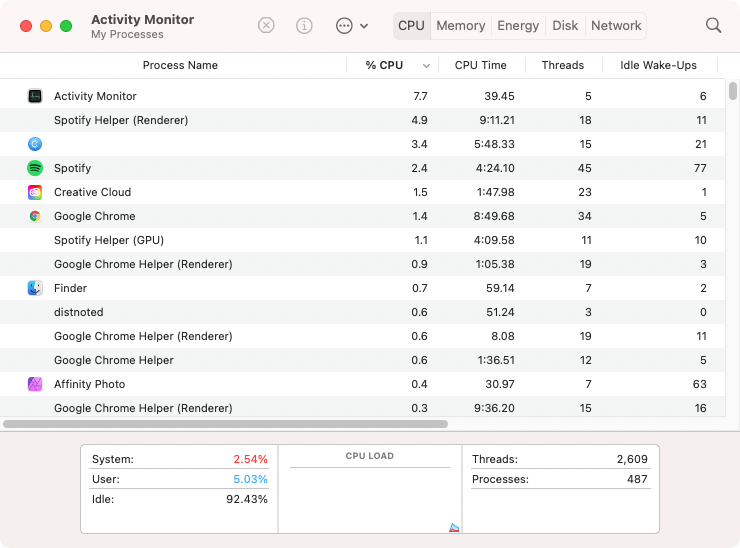Open the search magnifier icon

713,25
